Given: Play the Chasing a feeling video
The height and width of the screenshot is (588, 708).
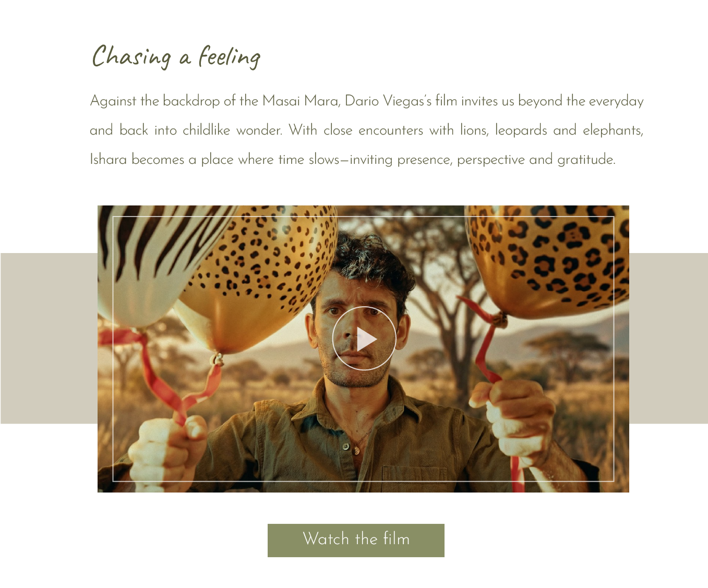Looking at the screenshot, I should pyautogui.click(x=364, y=339).
